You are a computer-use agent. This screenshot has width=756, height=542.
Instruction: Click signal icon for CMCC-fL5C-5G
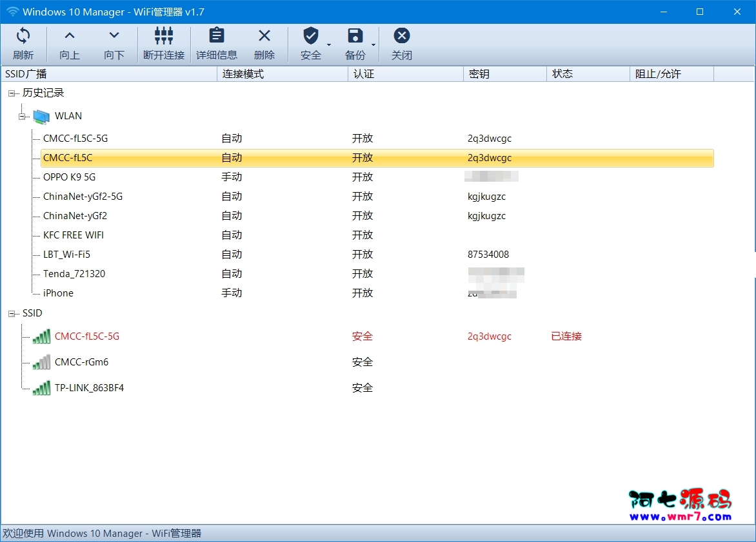[41, 336]
